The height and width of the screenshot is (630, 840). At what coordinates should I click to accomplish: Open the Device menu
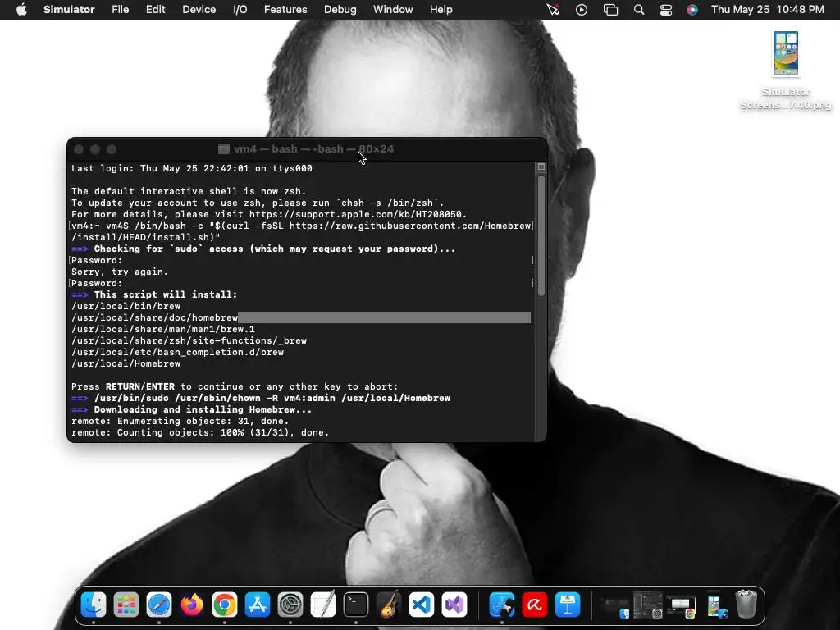tap(199, 10)
